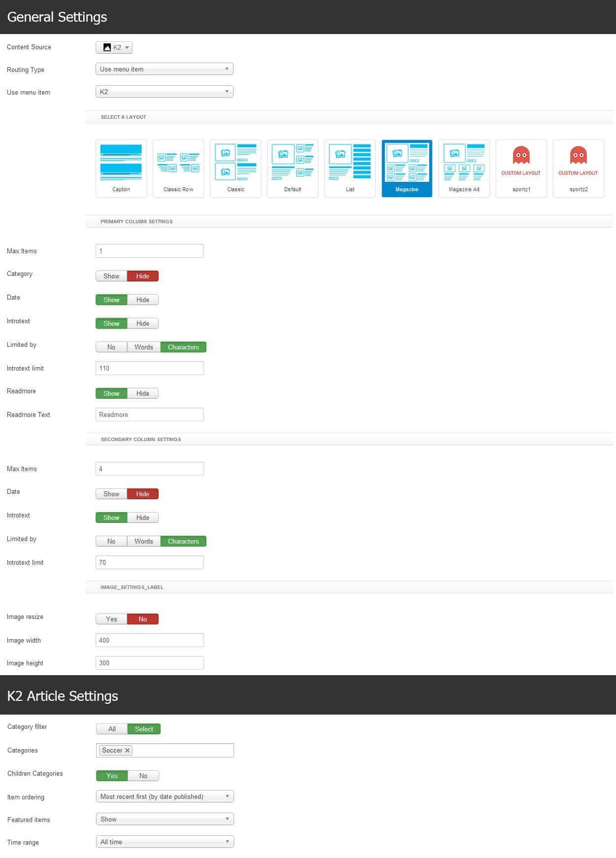Choose the Classic Row layout

(x=178, y=168)
